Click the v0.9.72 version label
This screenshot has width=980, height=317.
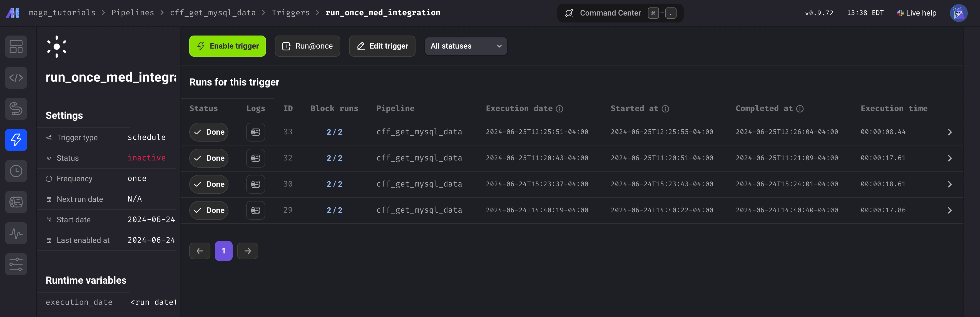coord(819,13)
